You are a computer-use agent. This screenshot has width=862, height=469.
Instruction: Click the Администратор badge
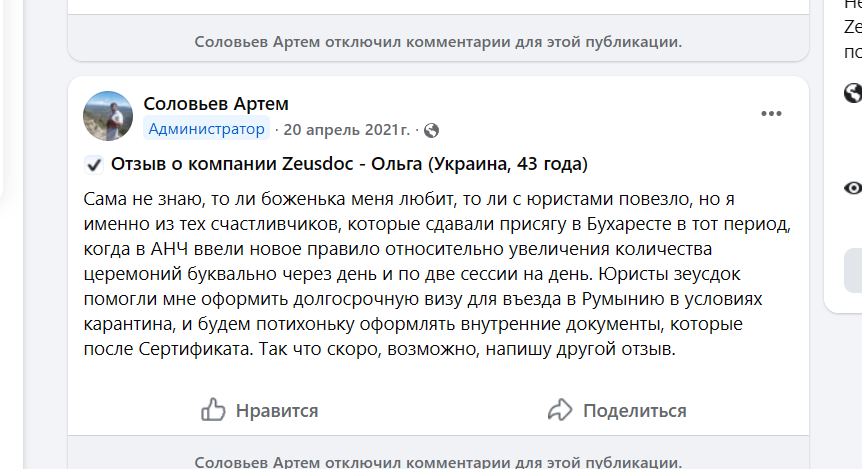(208, 129)
